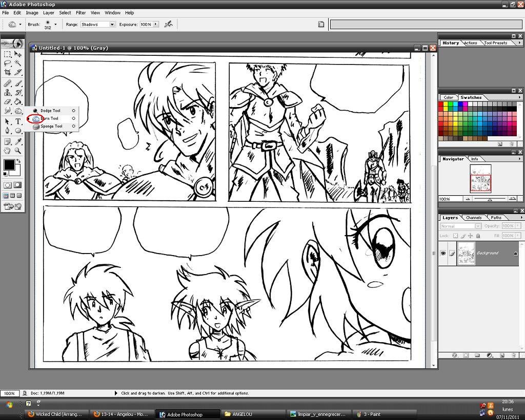This screenshot has width=525, height=420.
Task: Click the Paint Bucket tool
Action: click(18, 102)
